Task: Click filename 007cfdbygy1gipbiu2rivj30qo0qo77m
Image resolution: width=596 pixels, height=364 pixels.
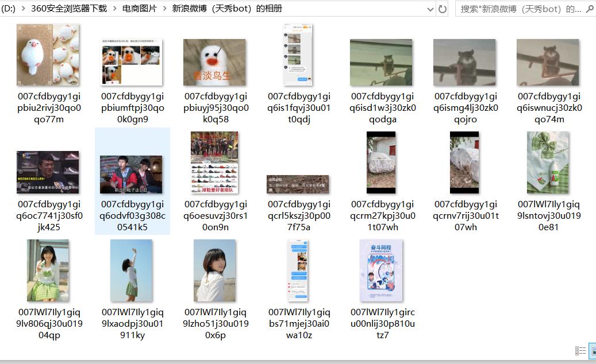Action: pyautogui.click(x=49, y=108)
